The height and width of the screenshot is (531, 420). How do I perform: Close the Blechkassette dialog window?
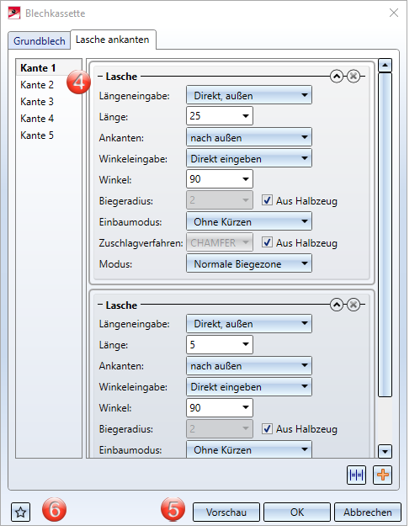pos(394,13)
